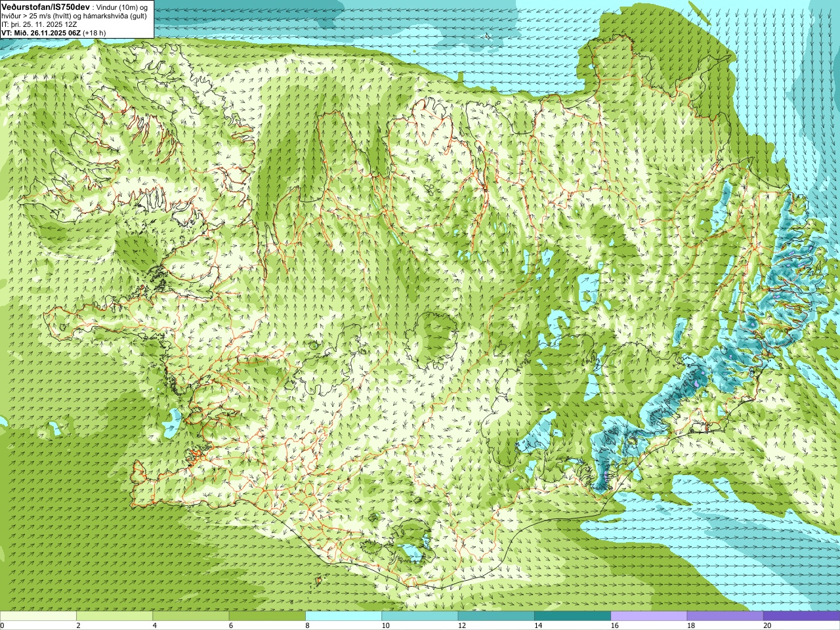840x630 pixels.
Task: Click the 12–14 teal legend swatch
Action: pyautogui.click(x=496, y=616)
